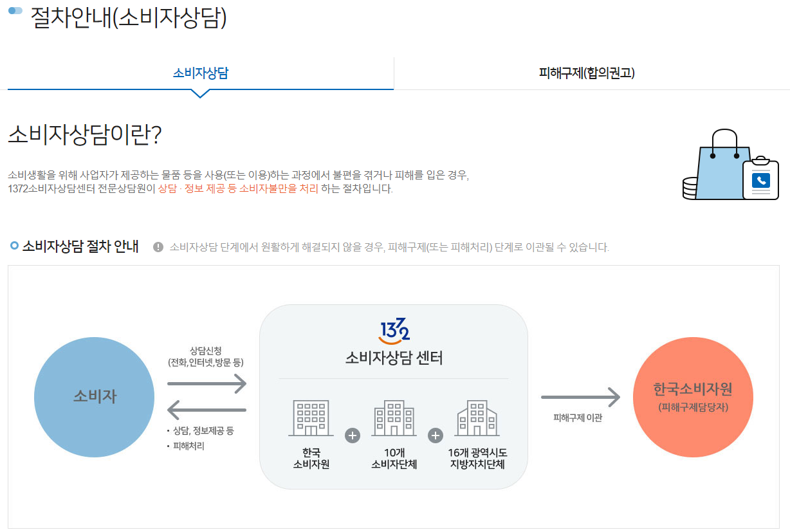The width and height of the screenshot is (790, 532).
Task: Click the 상담신청 label
Action: [x=205, y=351]
